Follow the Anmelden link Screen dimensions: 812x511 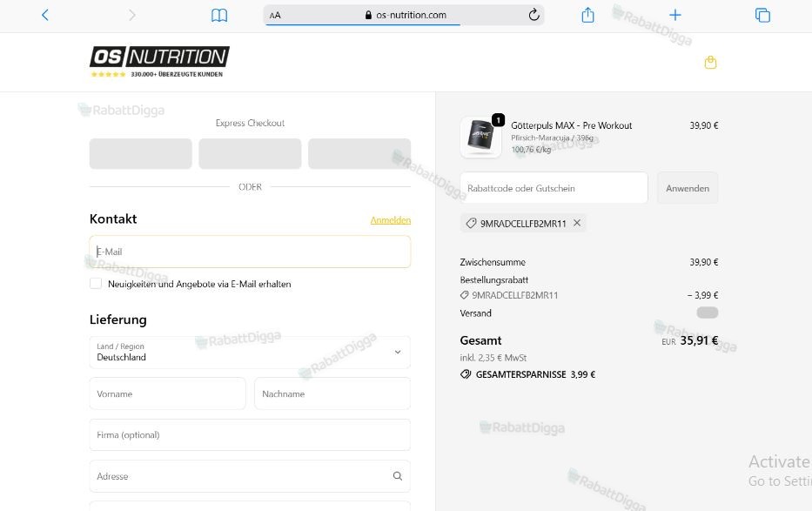point(391,220)
